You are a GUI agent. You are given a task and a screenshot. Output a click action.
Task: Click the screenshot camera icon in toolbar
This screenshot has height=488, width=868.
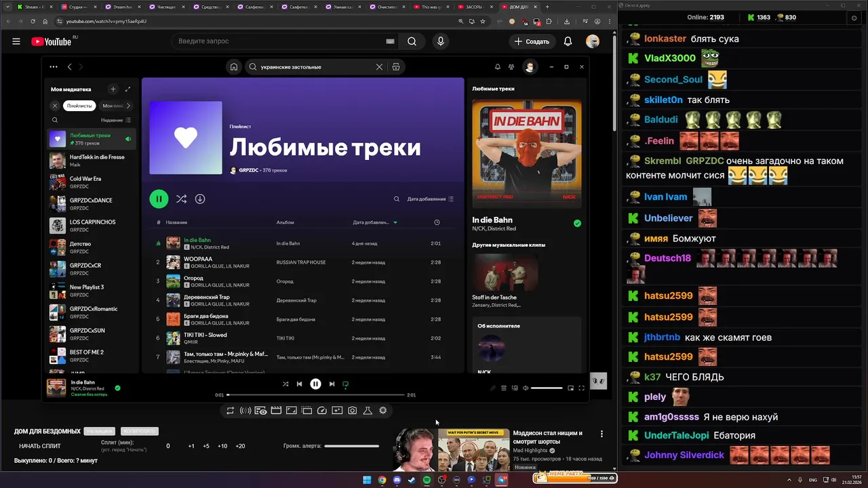tap(353, 411)
